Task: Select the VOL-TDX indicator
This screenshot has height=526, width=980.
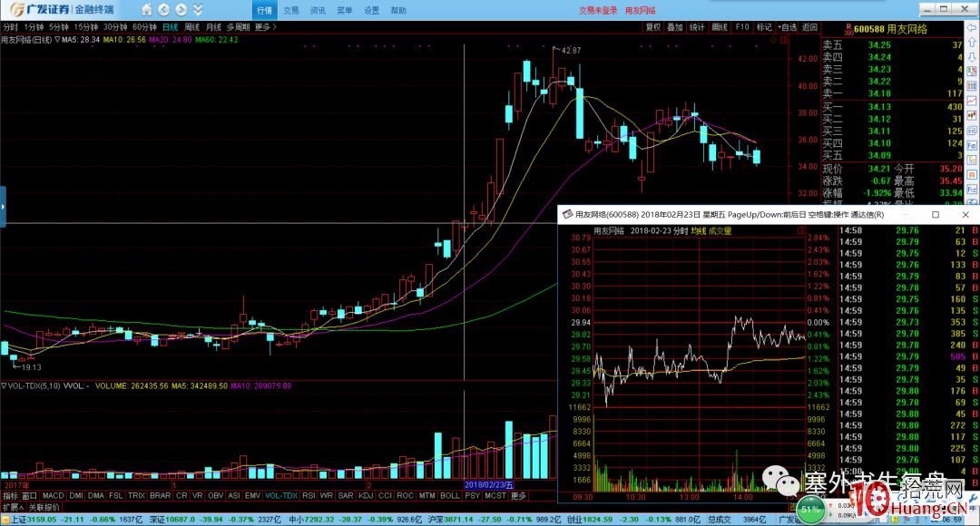Action: pyautogui.click(x=281, y=495)
